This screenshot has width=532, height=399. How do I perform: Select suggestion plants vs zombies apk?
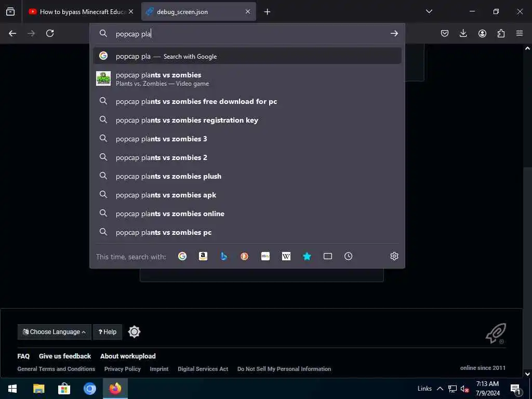[247, 195]
